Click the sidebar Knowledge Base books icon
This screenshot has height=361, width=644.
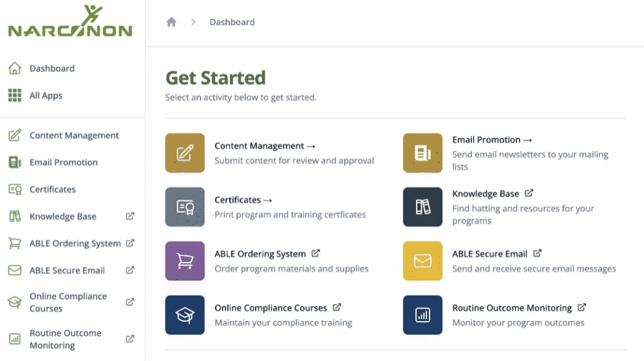15,216
